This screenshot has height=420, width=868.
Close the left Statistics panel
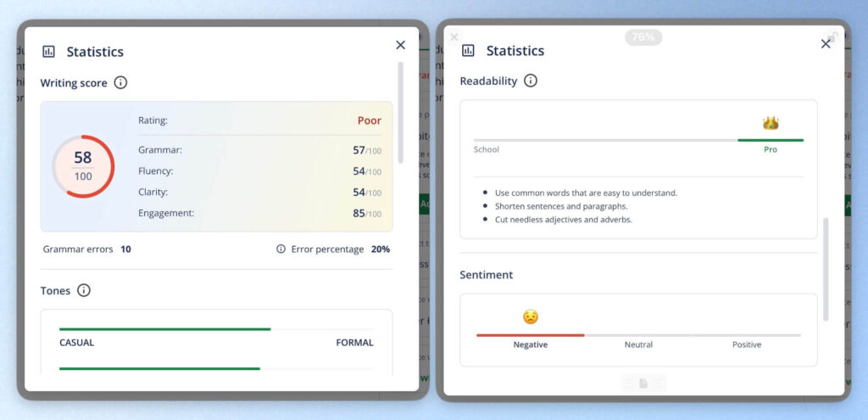401,45
